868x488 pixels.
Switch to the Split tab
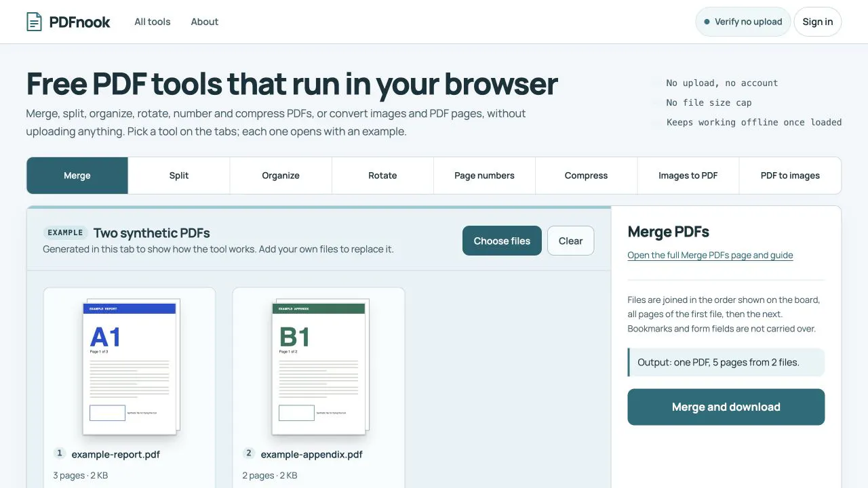pos(179,176)
